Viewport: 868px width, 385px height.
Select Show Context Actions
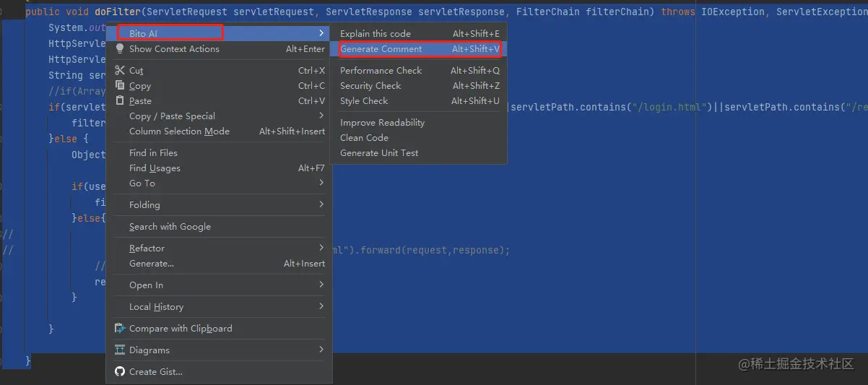(x=219, y=49)
